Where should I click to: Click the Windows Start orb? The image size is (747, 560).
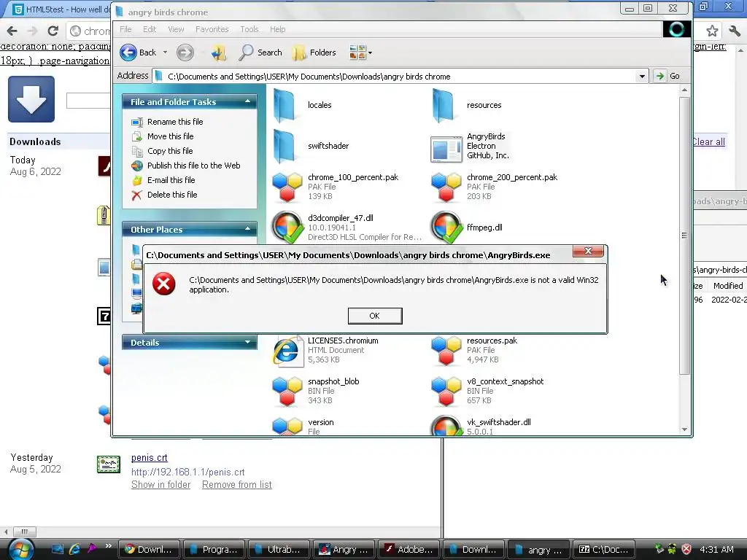point(21,549)
